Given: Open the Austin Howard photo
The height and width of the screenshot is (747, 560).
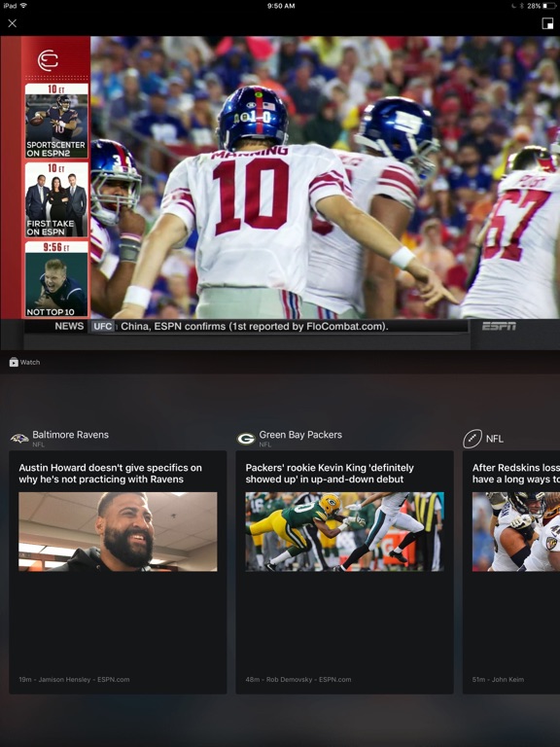Looking at the screenshot, I should pos(118,532).
